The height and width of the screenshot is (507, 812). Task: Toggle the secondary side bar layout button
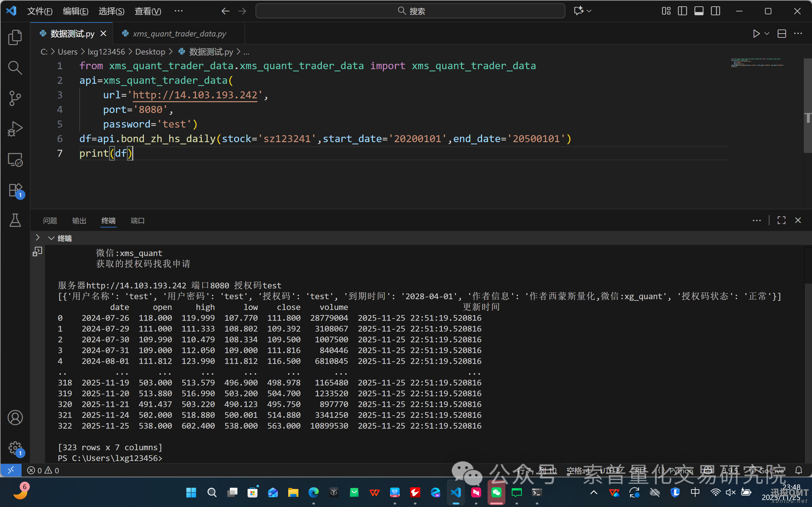tap(715, 11)
